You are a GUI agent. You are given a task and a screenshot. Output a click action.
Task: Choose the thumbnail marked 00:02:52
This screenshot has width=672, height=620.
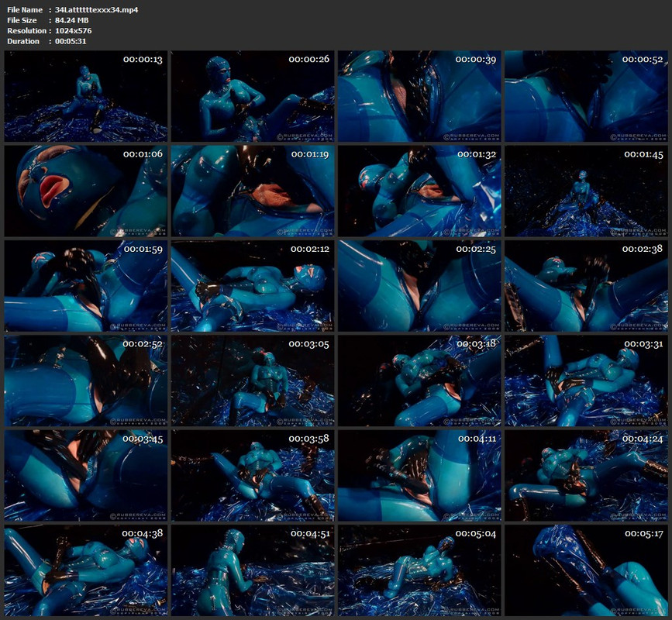point(86,381)
